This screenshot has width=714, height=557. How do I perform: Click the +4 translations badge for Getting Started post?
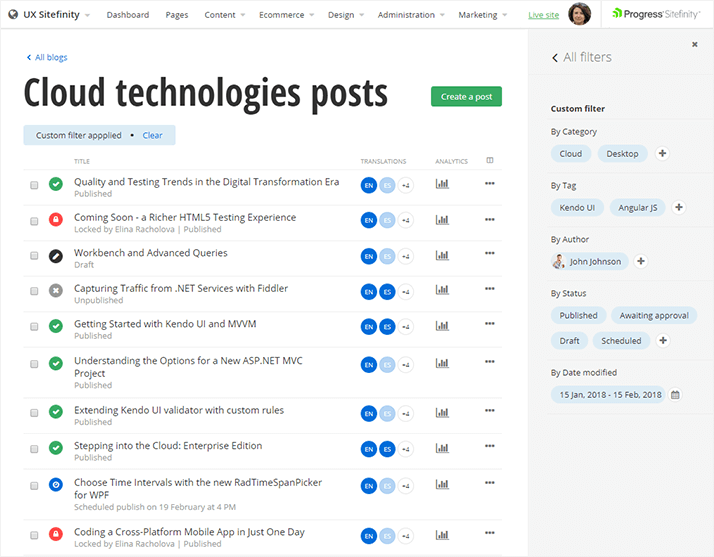(406, 327)
